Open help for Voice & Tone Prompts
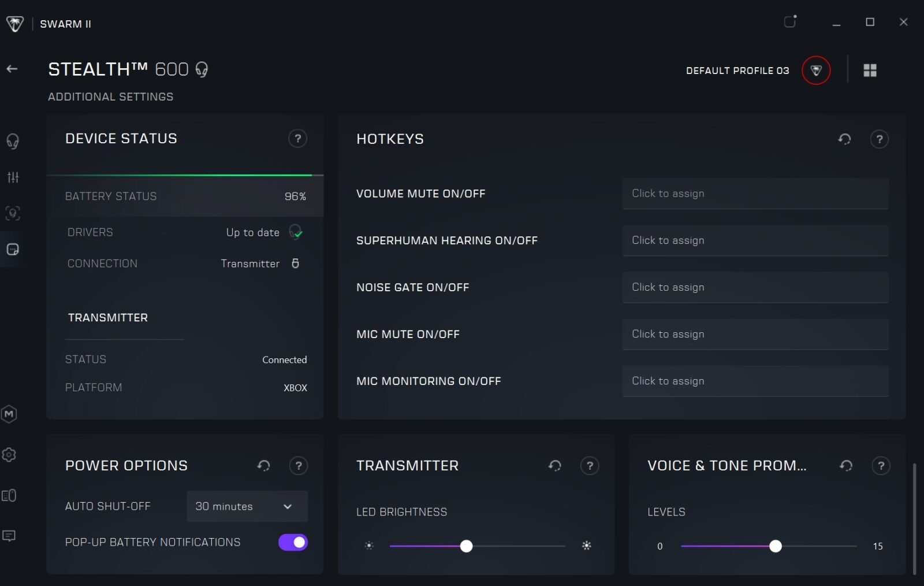Screen dimensions: 924x586 click(x=881, y=466)
